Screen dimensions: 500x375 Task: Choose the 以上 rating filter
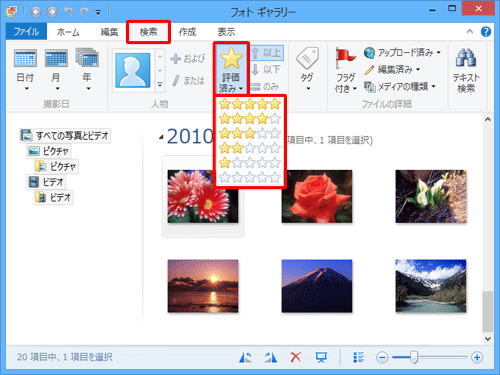click(267, 53)
